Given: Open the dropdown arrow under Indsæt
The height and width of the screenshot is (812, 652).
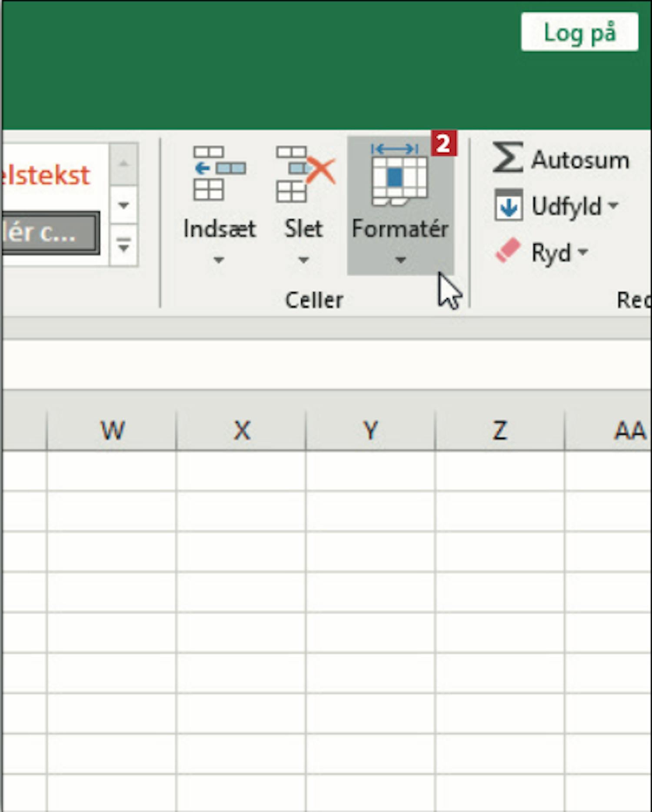Looking at the screenshot, I should coord(219,260).
